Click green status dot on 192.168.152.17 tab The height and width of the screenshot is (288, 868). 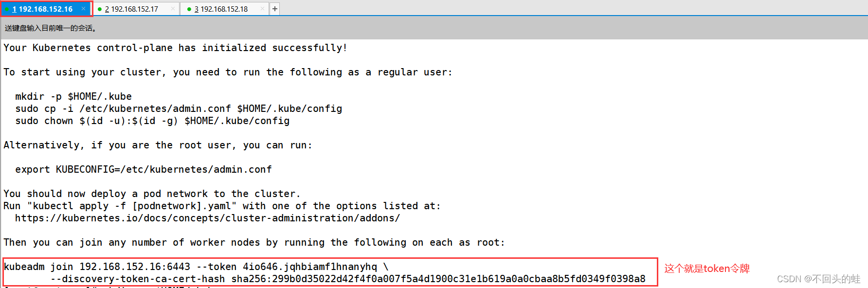coord(100,9)
